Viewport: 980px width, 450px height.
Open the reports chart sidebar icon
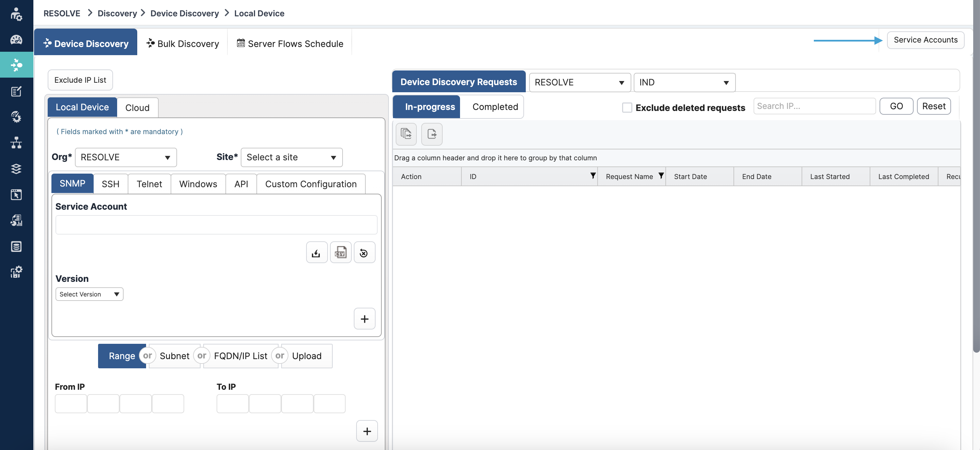tap(16, 220)
